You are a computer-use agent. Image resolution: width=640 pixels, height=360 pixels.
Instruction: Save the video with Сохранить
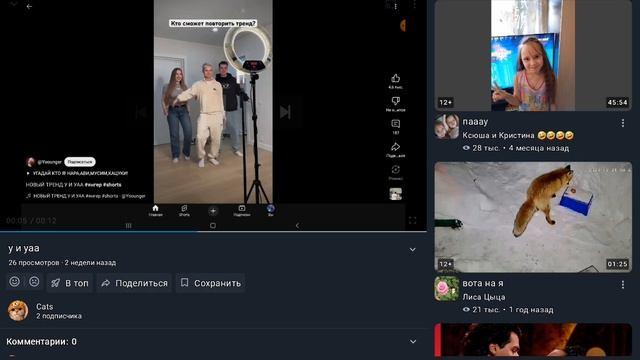[211, 283]
